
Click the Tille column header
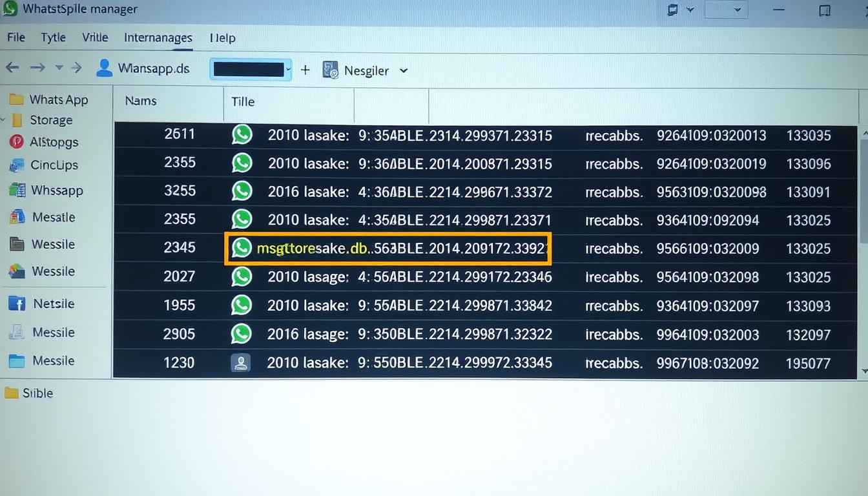243,101
